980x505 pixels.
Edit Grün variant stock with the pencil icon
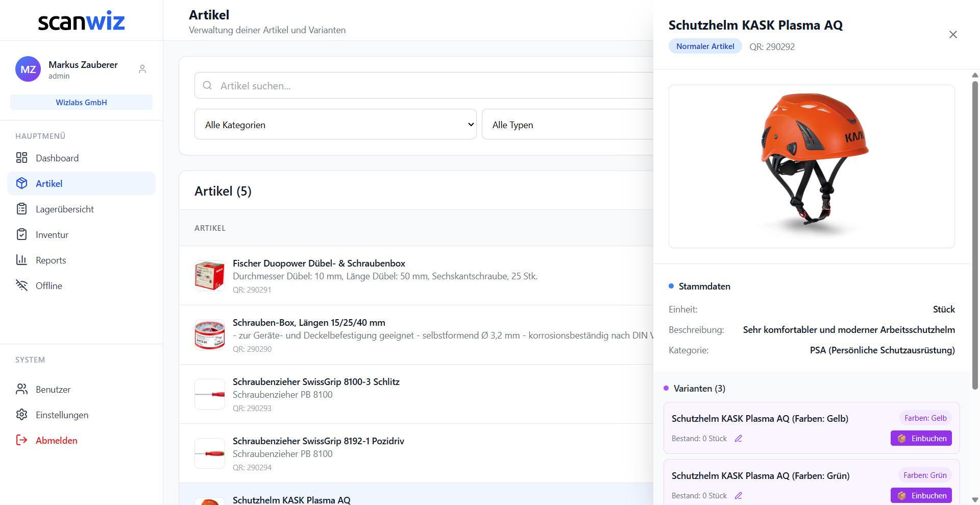[x=738, y=495]
